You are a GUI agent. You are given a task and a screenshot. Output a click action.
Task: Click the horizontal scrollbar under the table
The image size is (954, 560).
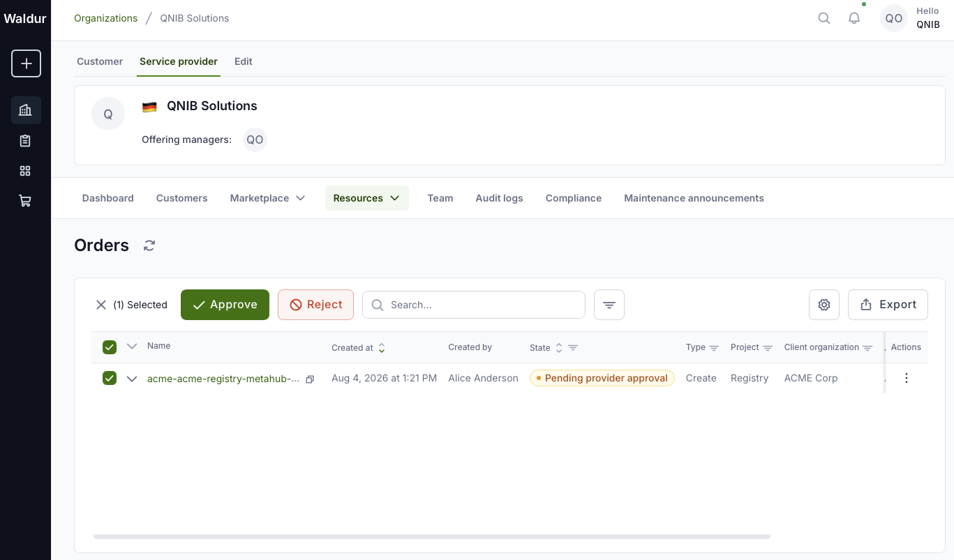click(x=431, y=536)
